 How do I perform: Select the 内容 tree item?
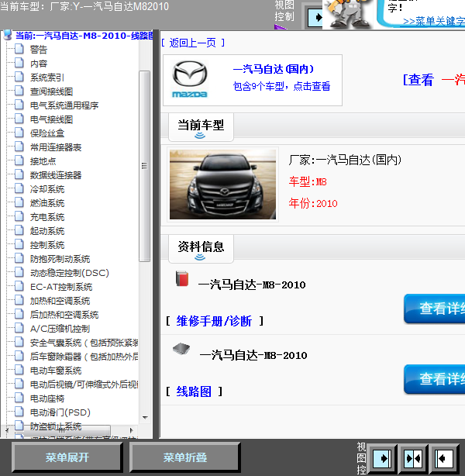[x=39, y=64]
